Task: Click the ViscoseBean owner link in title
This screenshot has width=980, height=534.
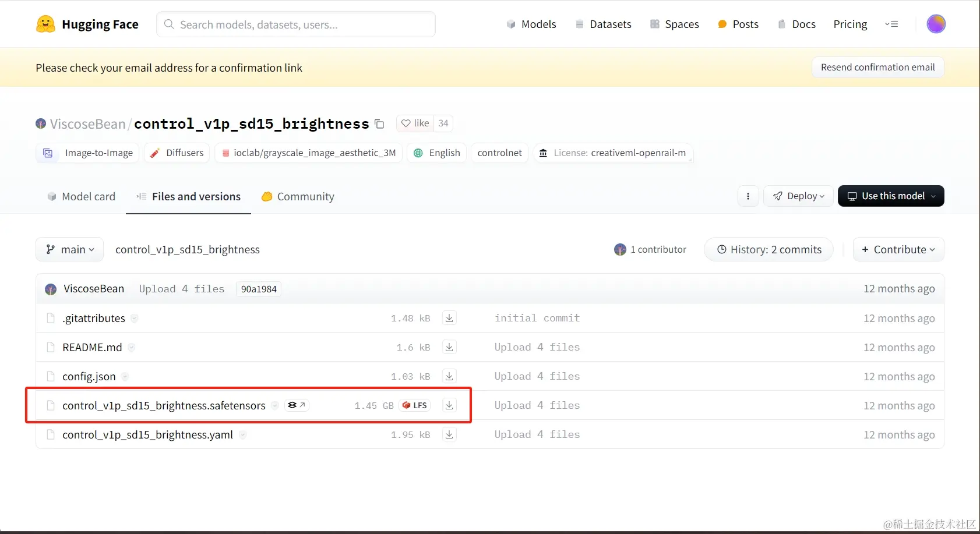Action: point(87,124)
